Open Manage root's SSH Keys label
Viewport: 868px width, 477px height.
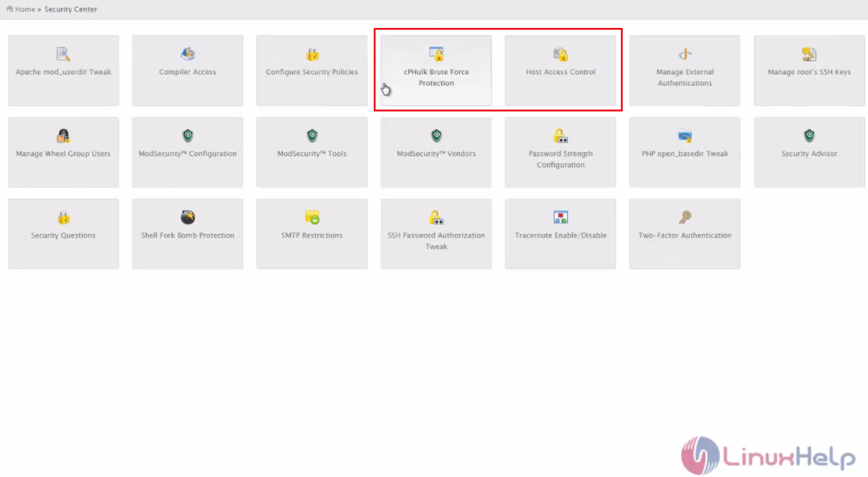tap(809, 72)
